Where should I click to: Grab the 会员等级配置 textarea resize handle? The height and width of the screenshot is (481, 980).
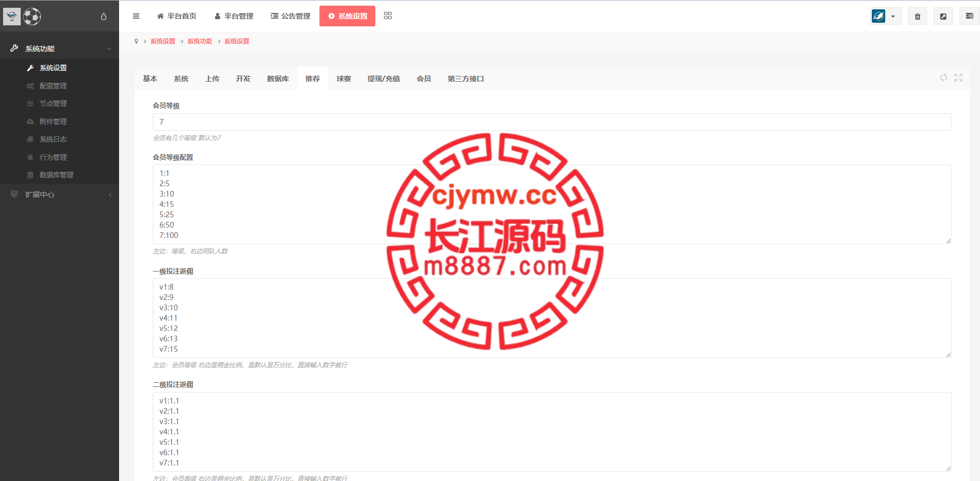click(x=948, y=240)
